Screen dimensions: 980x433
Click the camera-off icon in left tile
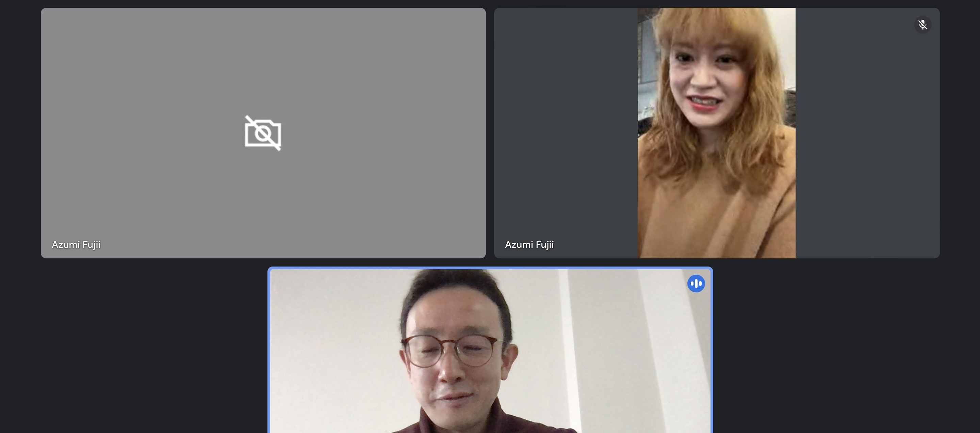click(x=262, y=133)
